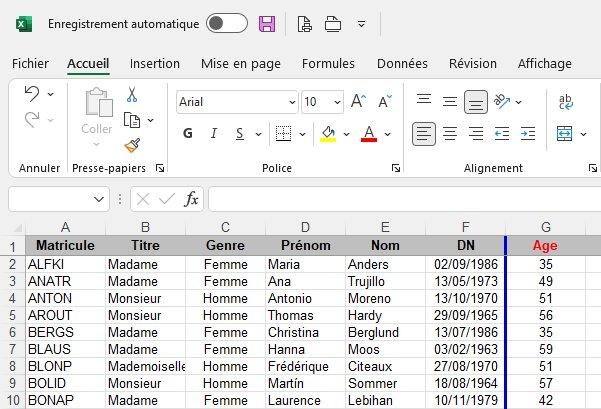This screenshot has width=601, height=409.
Task: Open the Arial font name dropdown
Action: [x=291, y=102]
